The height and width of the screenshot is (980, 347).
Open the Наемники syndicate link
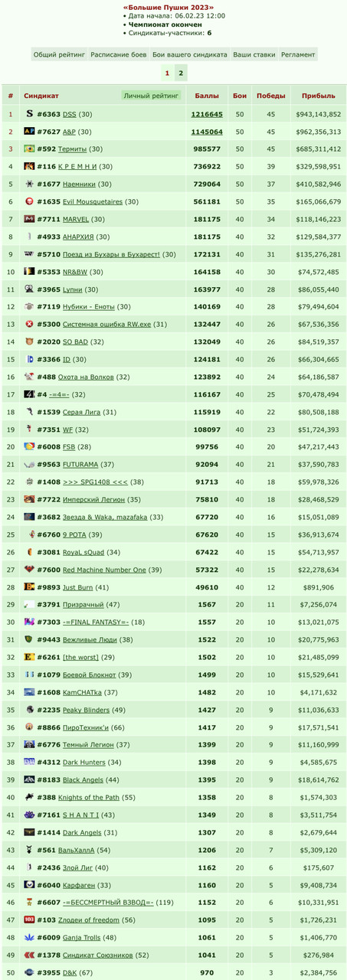point(79,185)
